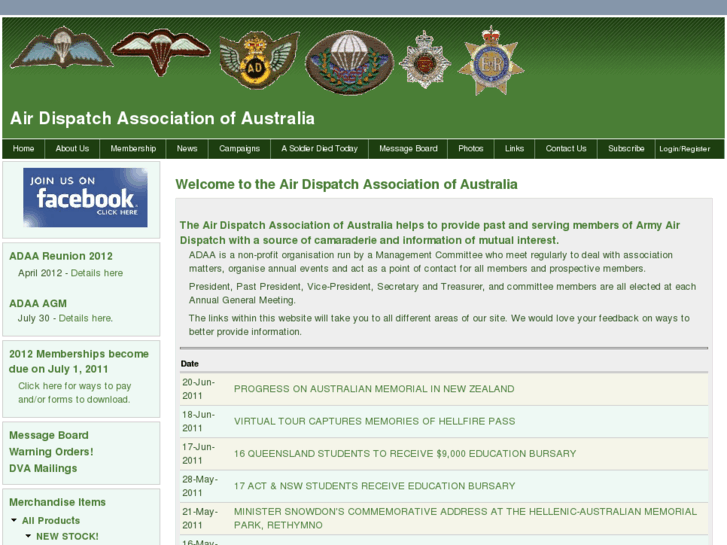Open the DVA Mailings link
This screenshot has width=727, height=545.
(43, 468)
